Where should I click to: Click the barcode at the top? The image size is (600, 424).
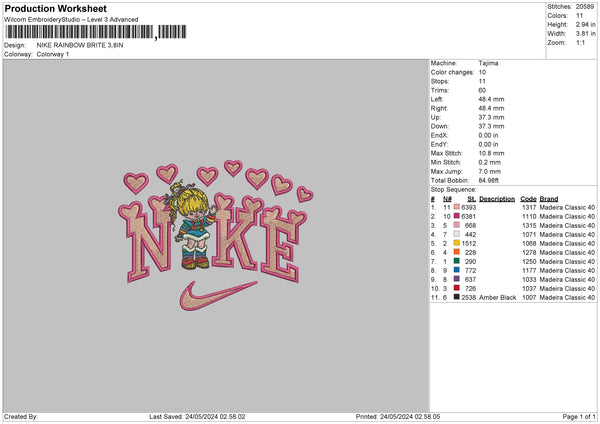point(96,32)
